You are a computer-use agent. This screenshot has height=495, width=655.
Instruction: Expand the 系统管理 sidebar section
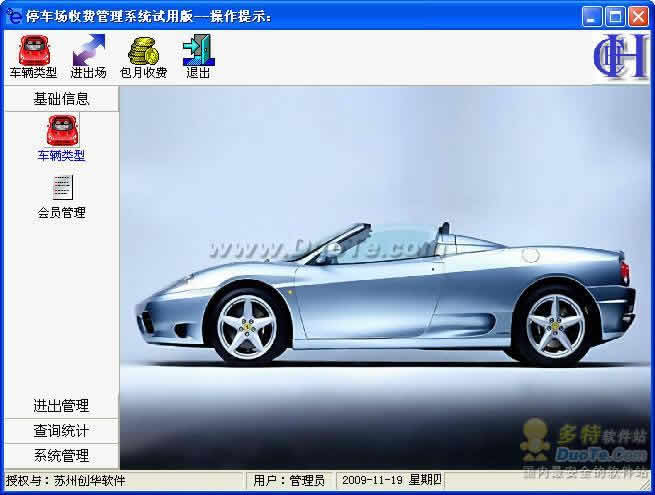tap(60, 457)
